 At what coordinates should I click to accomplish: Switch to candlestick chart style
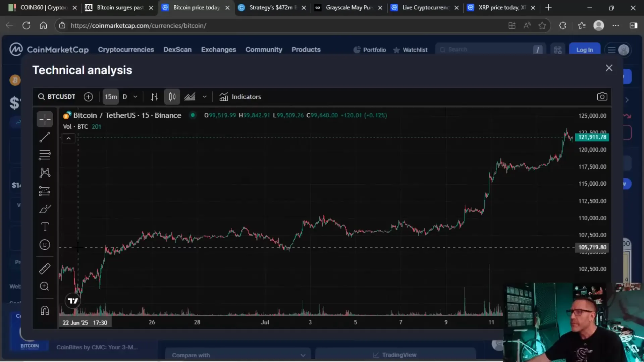[x=172, y=97]
